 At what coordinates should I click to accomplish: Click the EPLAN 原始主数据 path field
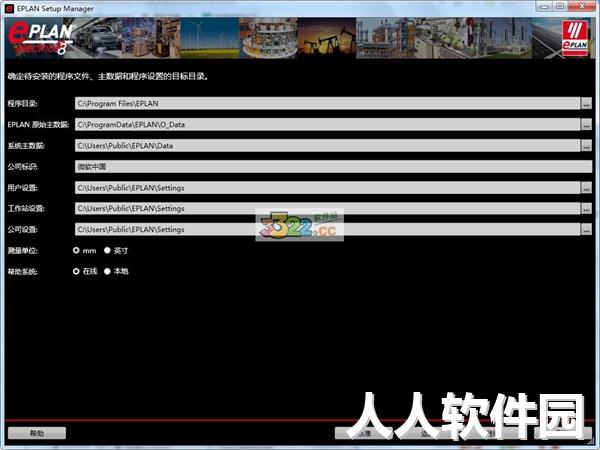point(328,124)
